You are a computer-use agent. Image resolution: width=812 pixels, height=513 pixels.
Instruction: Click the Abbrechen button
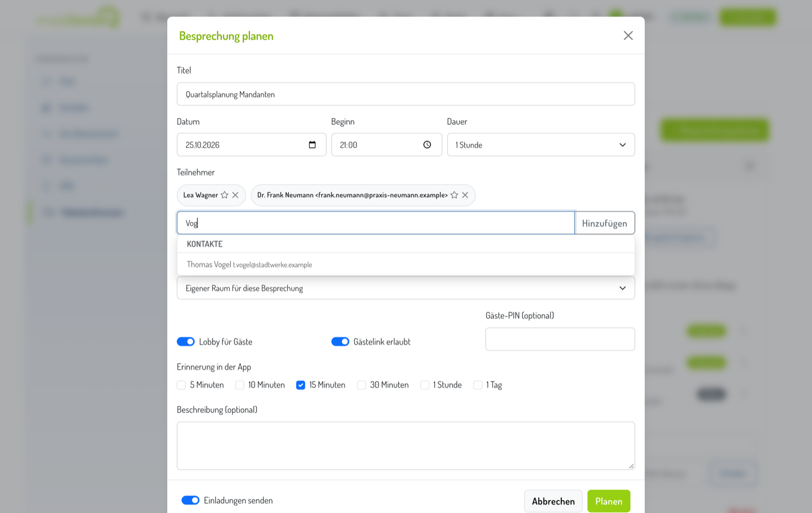(x=553, y=501)
